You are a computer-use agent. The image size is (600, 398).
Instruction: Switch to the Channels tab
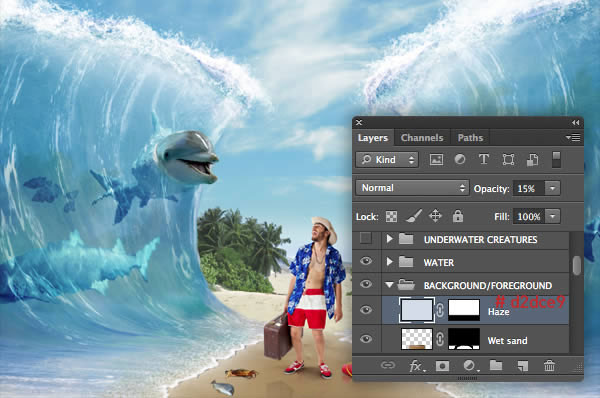tap(422, 138)
